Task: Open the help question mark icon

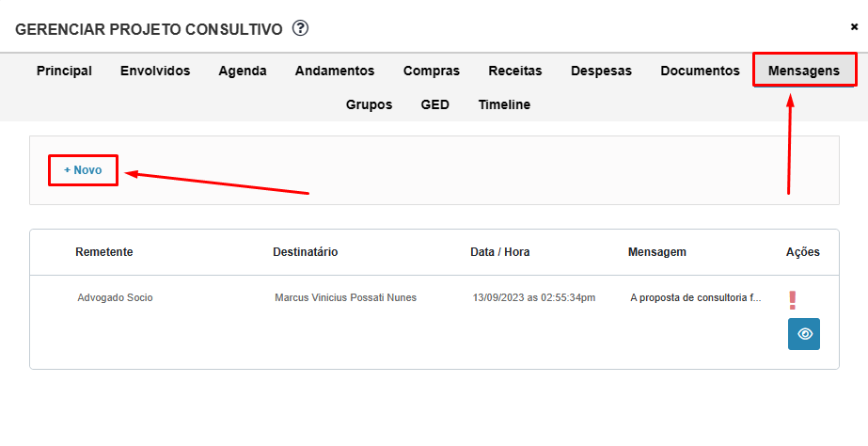Action: (300, 27)
